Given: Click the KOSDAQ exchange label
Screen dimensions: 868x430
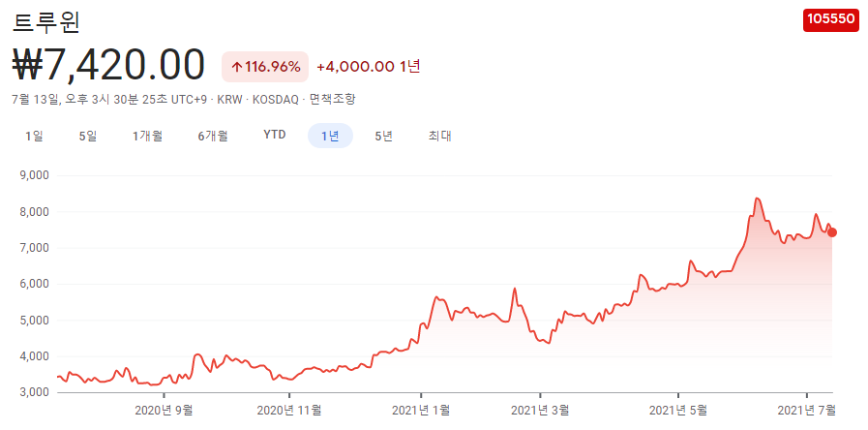Looking at the screenshot, I should 275,100.
